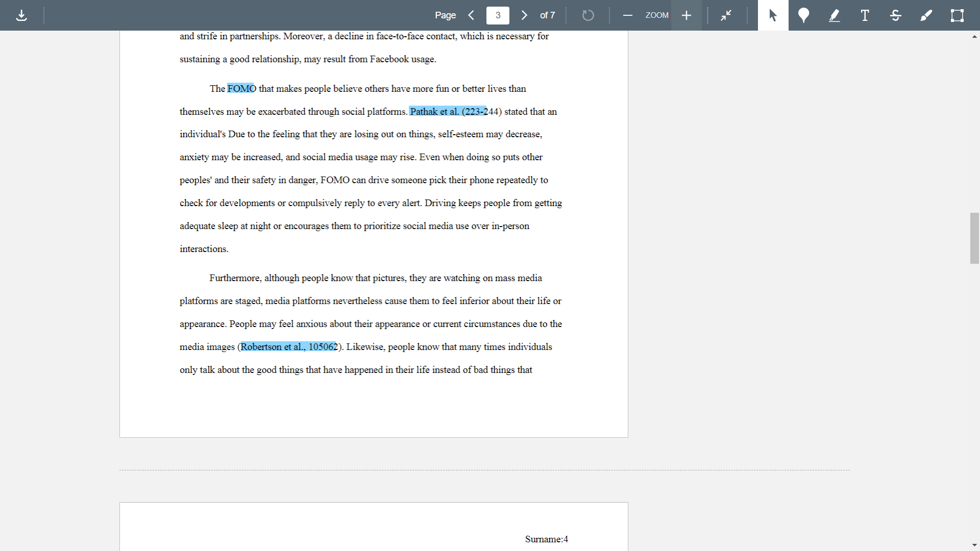This screenshot has width=980, height=551.
Task: Click the scrollbar up arrow
Action: tap(974, 37)
